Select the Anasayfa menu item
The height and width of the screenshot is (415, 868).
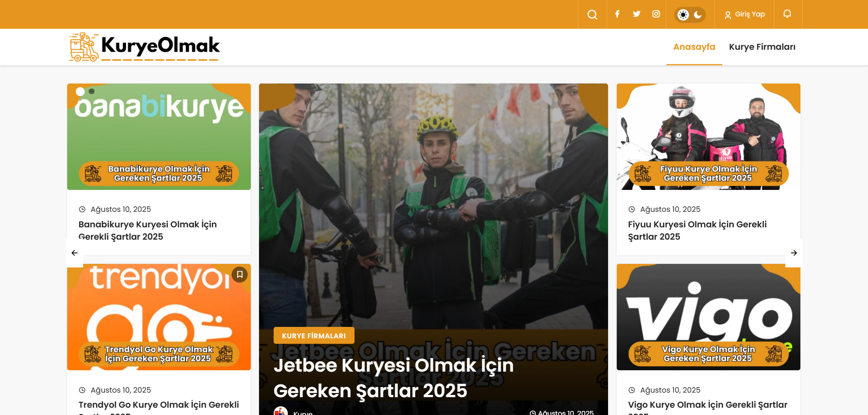click(694, 47)
